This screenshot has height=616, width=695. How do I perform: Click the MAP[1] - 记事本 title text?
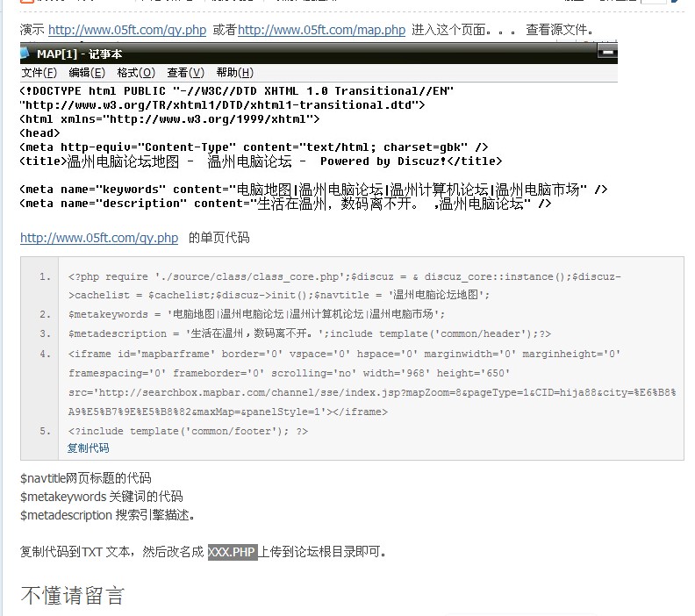(x=79, y=54)
